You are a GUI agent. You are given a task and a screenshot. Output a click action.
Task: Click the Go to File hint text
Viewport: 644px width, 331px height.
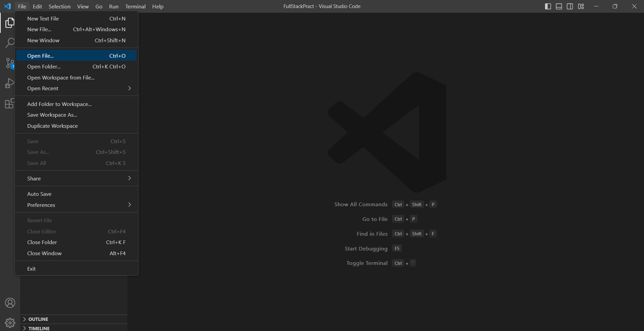pyautogui.click(x=375, y=219)
